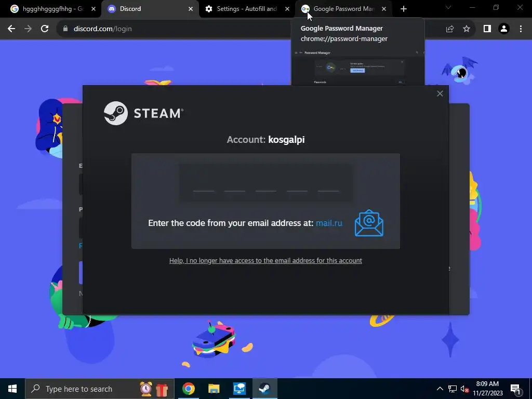Image resolution: width=532 pixels, height=399 pixels.
Task: Close the hggghhggggfhhg tab
Action: [x=94, y=9]
